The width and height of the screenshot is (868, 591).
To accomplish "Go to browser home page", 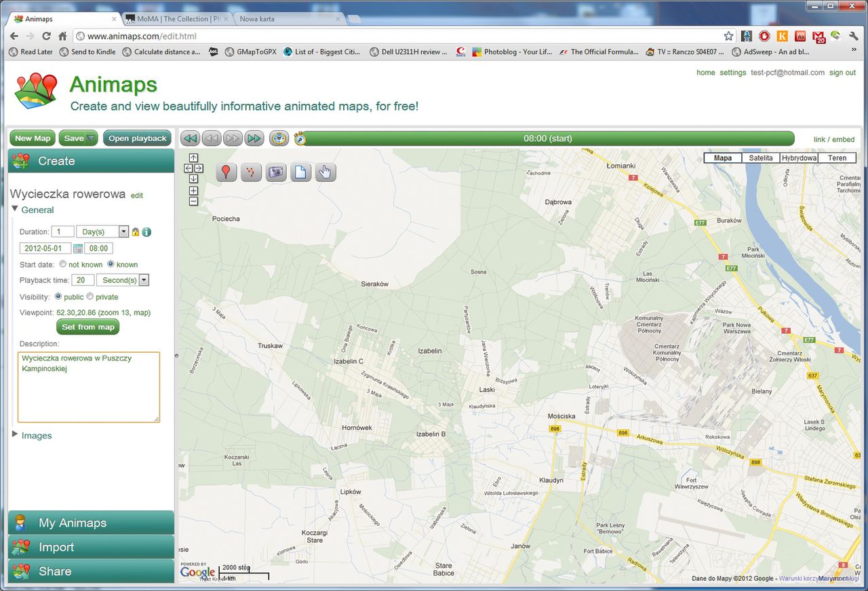I will pyautogui.click(x=62, y=36).
